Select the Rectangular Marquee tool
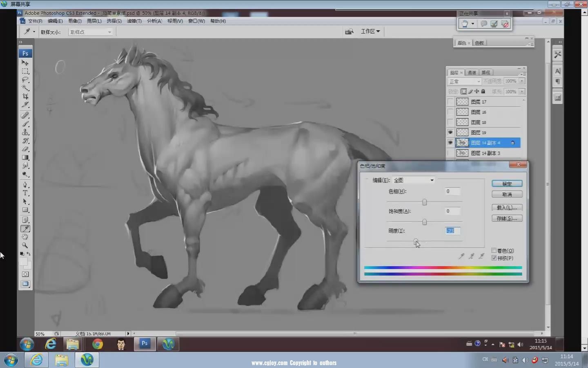Viewport: 588px width, 368px height. pos(25,71)
